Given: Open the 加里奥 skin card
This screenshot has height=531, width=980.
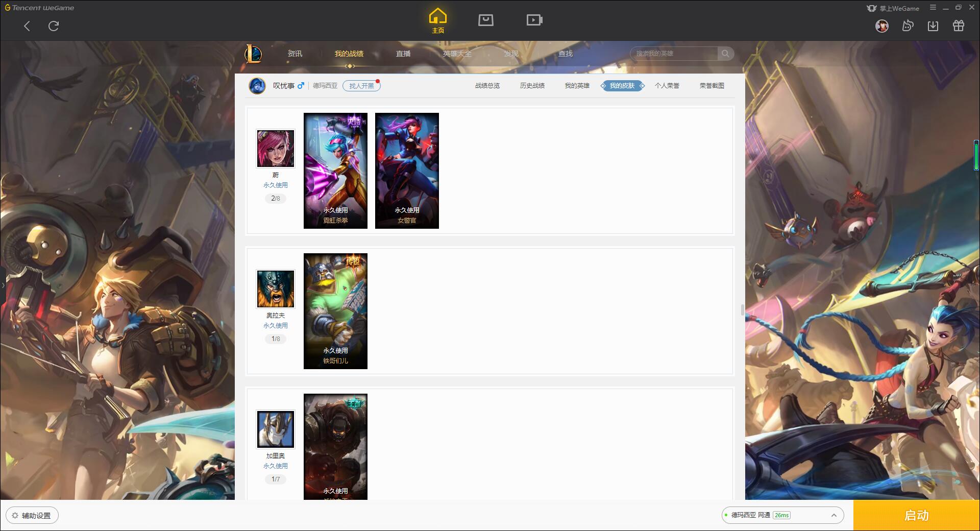Looking at the screenshot, I should click(x=335, y=447).
